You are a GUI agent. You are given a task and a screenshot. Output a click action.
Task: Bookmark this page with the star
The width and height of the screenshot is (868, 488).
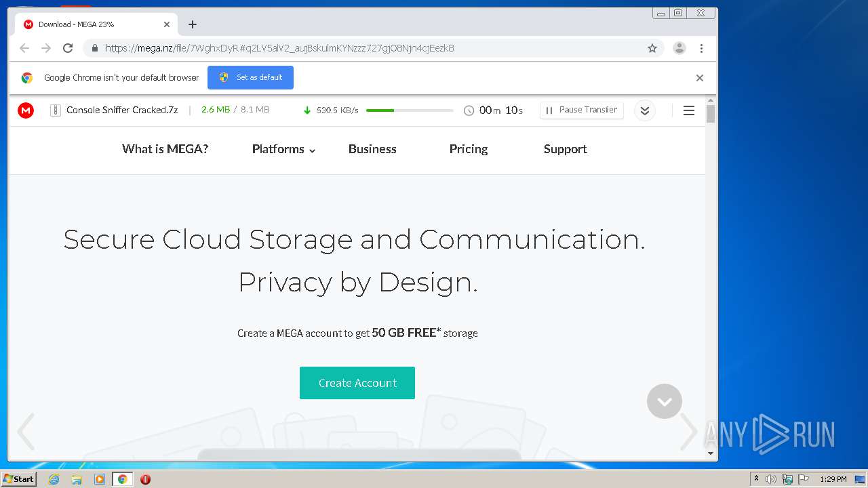coord(652,48)
